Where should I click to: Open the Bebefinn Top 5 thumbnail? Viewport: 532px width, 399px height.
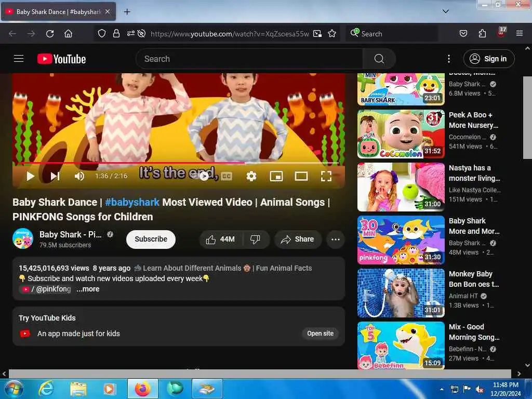pos(401,345)
